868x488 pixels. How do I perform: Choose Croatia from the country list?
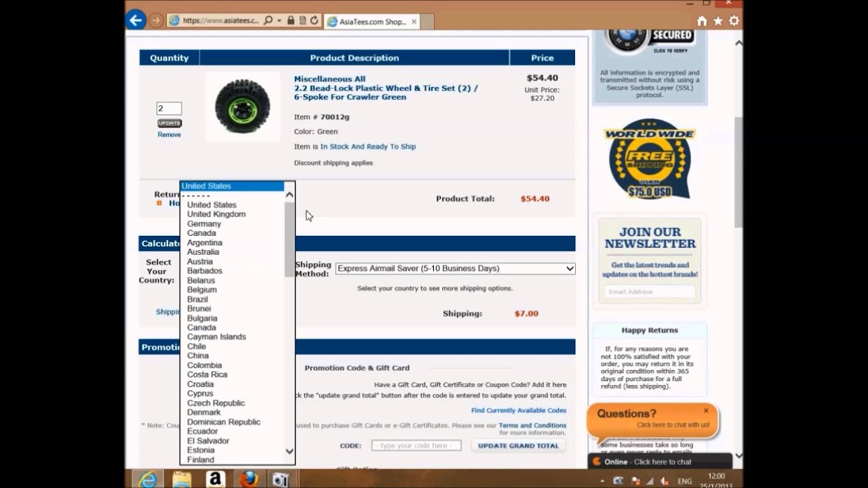click(201, 384)
